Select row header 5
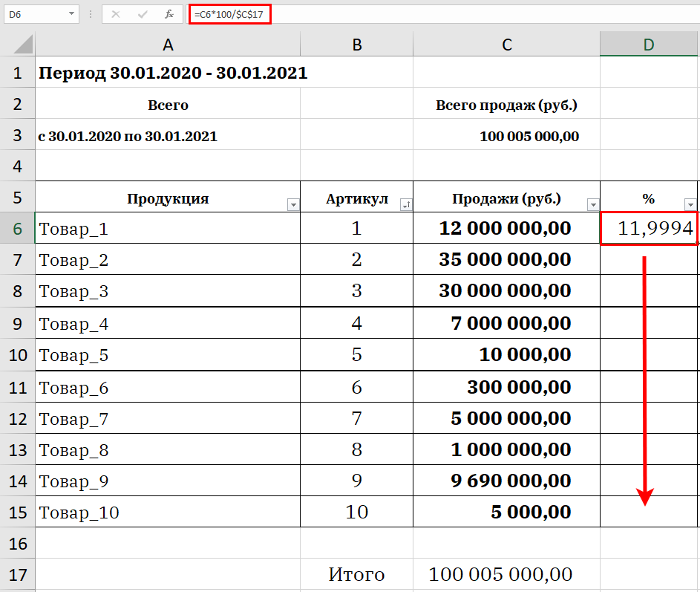700x592 pixels. pyautogui.click(x=17, y=198)
